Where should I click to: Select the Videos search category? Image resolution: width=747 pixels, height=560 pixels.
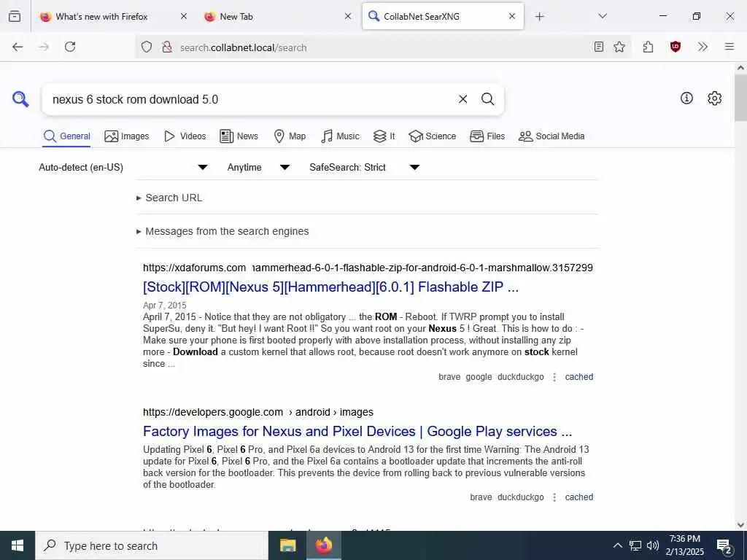(185, 136)
